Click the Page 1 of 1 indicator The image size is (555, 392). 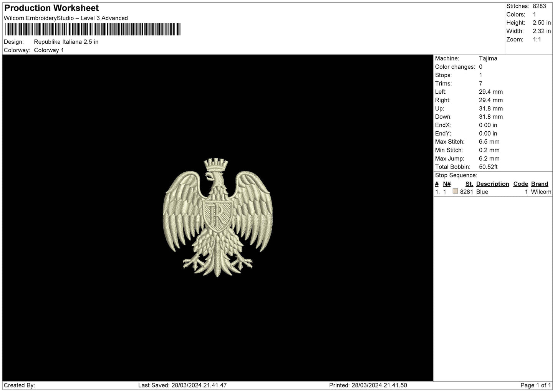536,385
